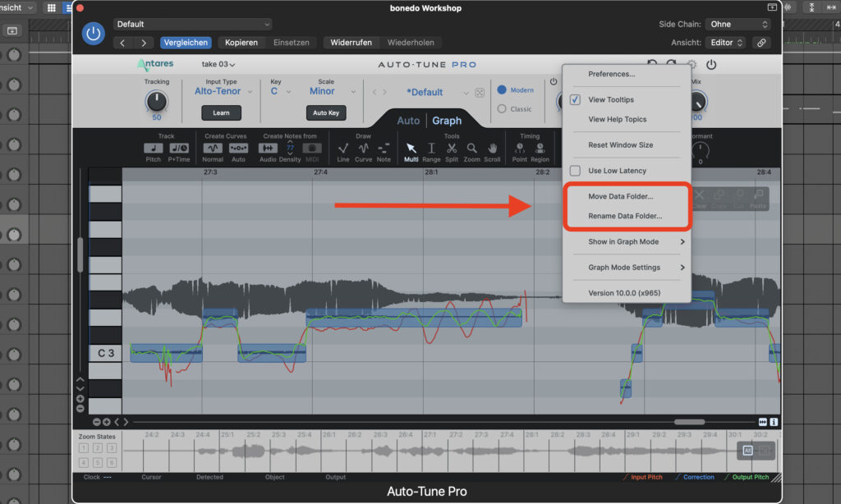The image size is (841, 504).
Task: Open the Side Chain Ohne dropdown
Action: click(738, 24)
